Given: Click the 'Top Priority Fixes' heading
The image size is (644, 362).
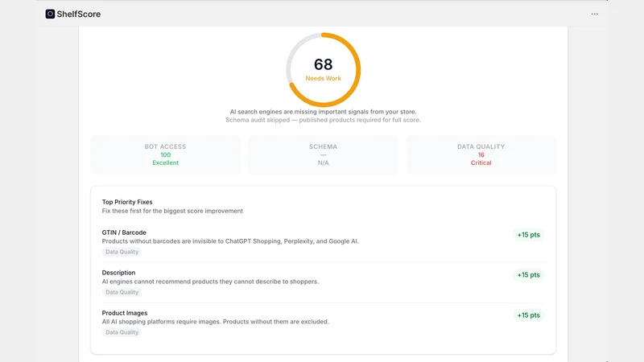Looking at the screenshot, I should (x=127, y=202).
